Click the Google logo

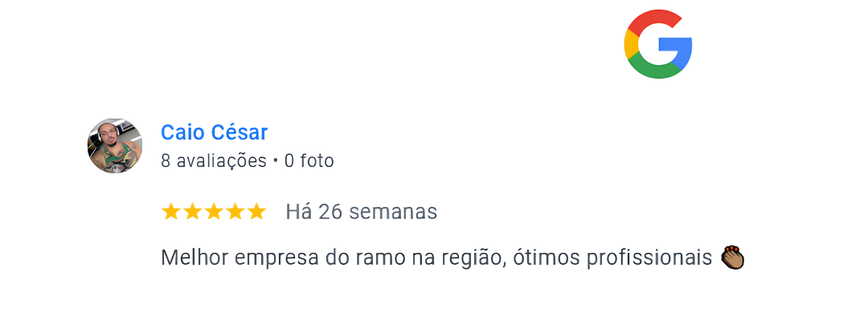657,47
